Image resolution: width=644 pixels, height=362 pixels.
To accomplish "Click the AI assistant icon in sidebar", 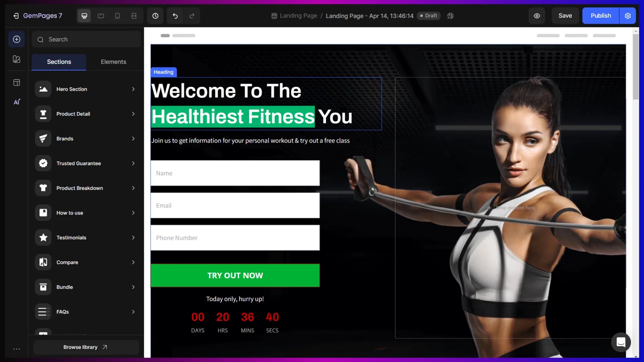I will point(17,103).
